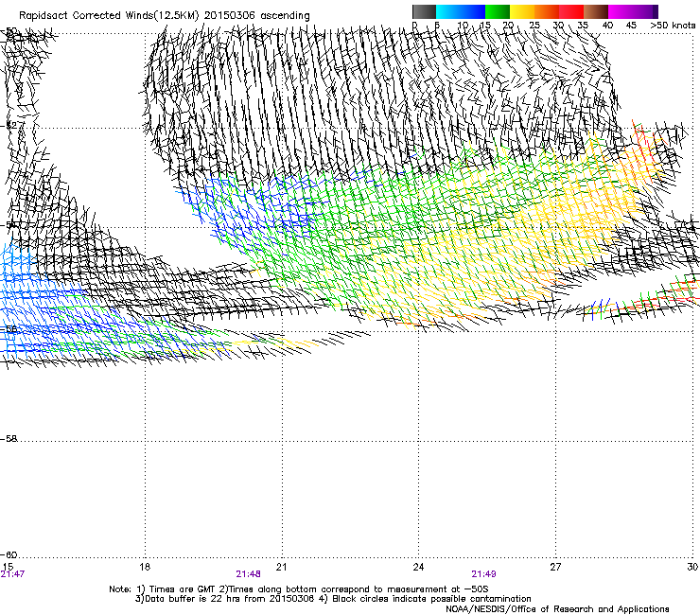Select the orange 25-30 knots legend color
Image resolution: width=700 pixels, height=615 pixels.
coord(547,11)
